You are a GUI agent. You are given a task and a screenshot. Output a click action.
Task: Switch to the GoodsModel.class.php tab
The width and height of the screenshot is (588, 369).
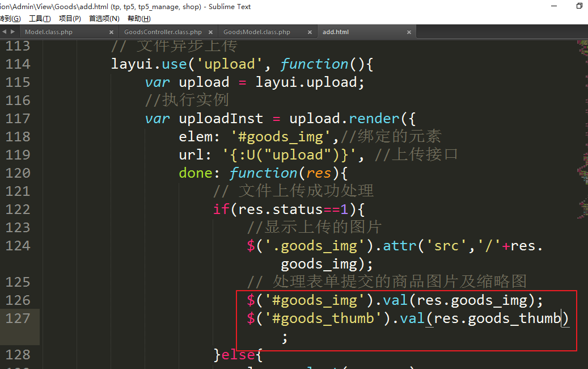click(257, 32)
